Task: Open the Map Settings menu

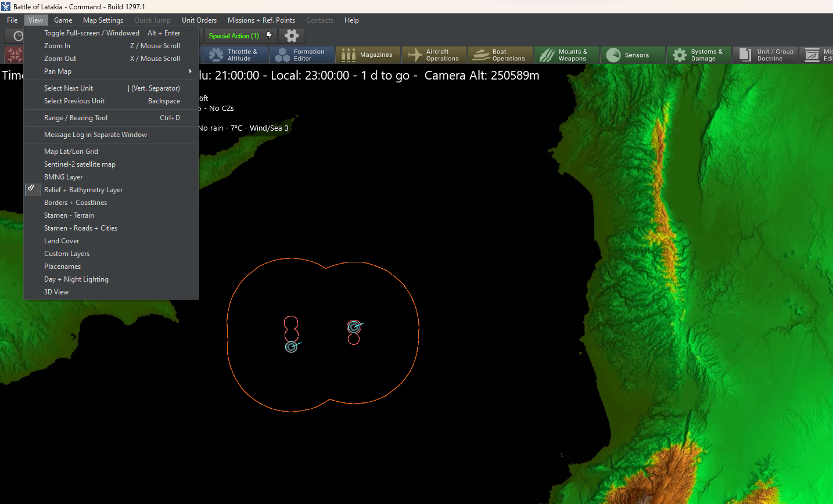Action: [x=103, y=20]
